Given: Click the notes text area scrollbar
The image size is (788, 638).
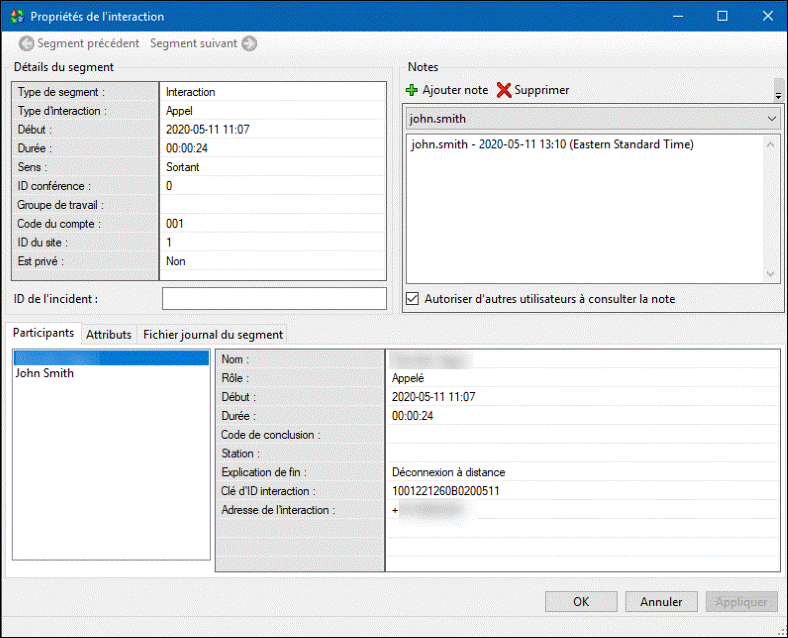Looking at the screenshot, I should coord(770,208).
